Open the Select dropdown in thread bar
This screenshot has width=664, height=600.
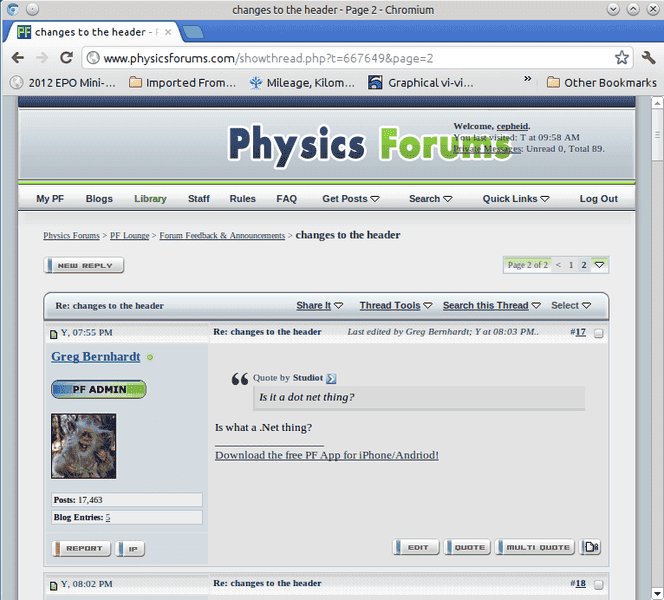pos(571,305)
